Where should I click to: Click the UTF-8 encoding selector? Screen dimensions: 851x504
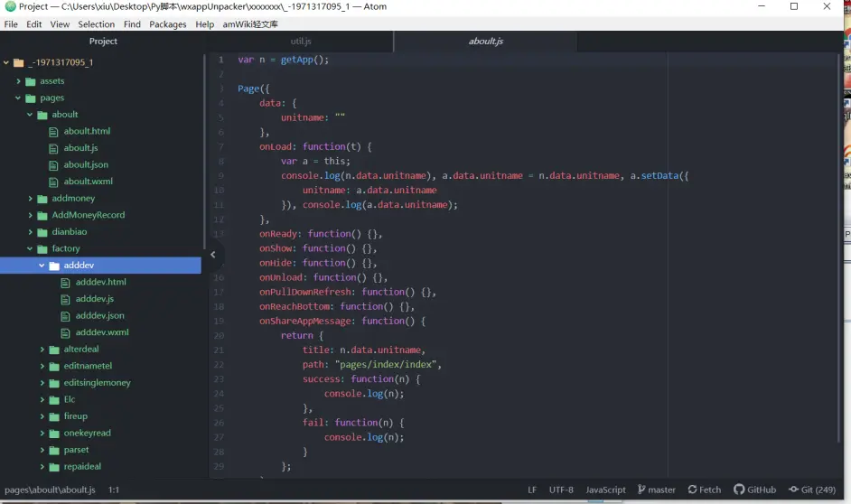[561, 490]
